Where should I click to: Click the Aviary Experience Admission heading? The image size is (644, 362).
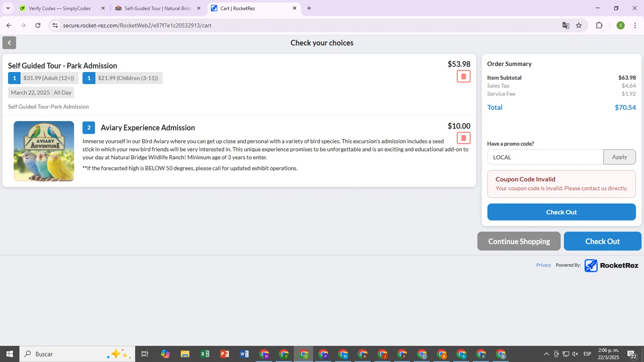coord(148,128)
